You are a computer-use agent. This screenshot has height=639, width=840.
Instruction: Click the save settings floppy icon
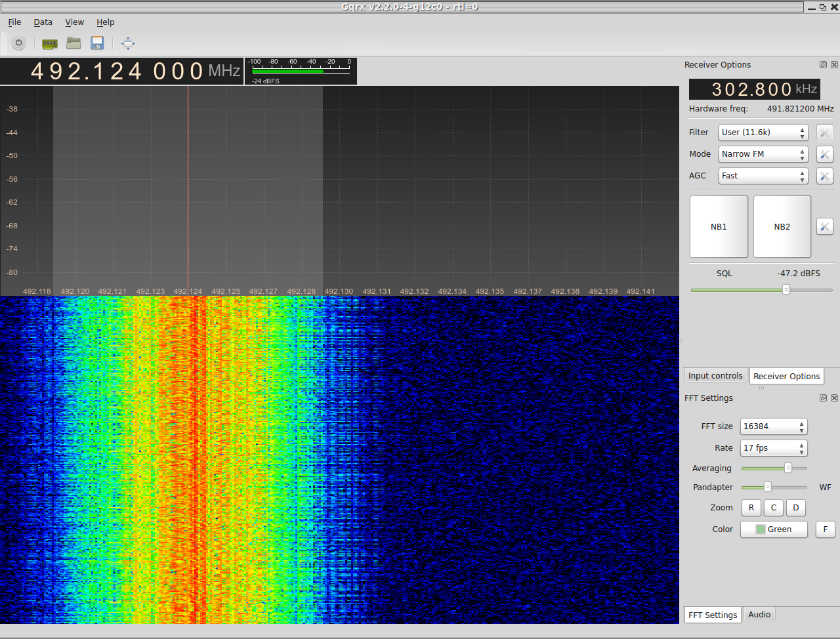coord(97,43)
